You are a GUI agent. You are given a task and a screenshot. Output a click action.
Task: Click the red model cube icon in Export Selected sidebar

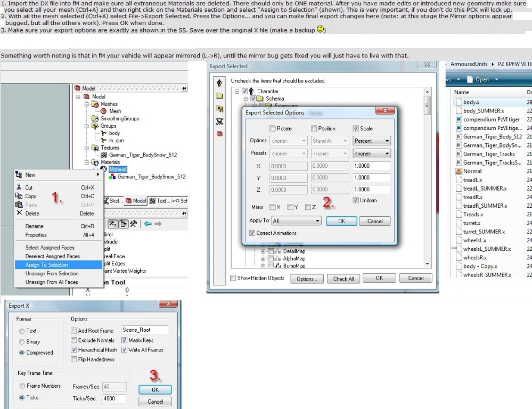click(219, 134)
